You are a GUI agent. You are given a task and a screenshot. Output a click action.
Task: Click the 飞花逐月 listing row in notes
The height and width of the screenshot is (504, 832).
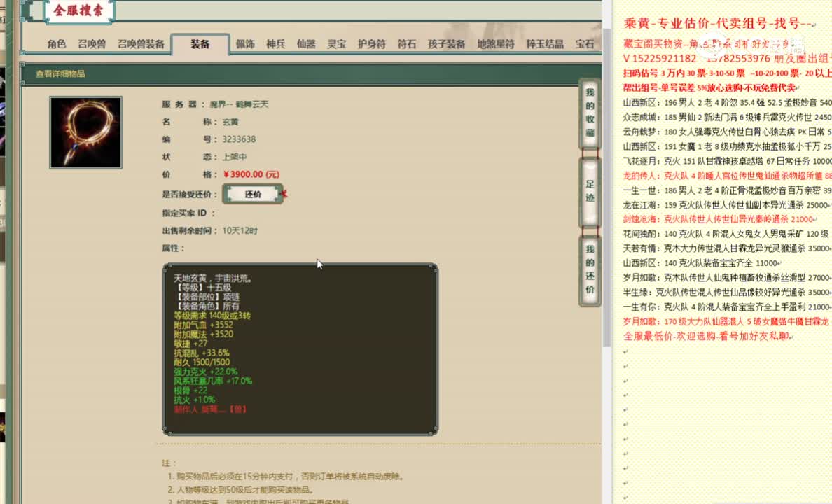pos(728,161)
